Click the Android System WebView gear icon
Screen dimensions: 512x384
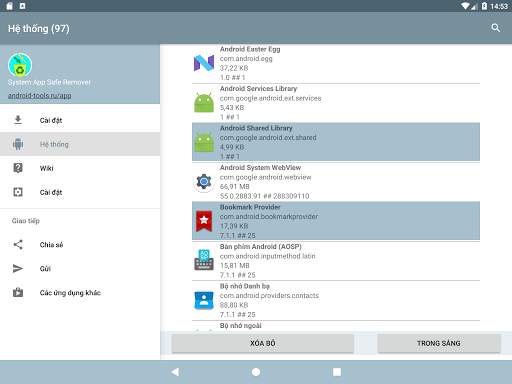coord(204,182)
